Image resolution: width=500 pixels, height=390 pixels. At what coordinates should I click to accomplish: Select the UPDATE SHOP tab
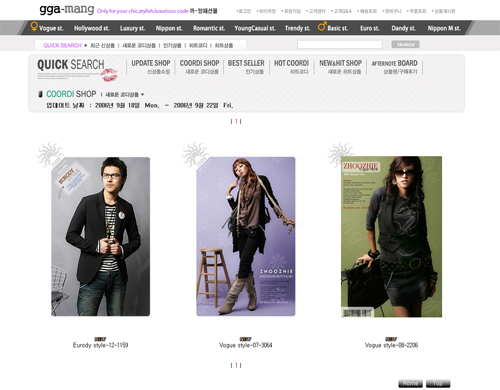(x=151, y=67)
